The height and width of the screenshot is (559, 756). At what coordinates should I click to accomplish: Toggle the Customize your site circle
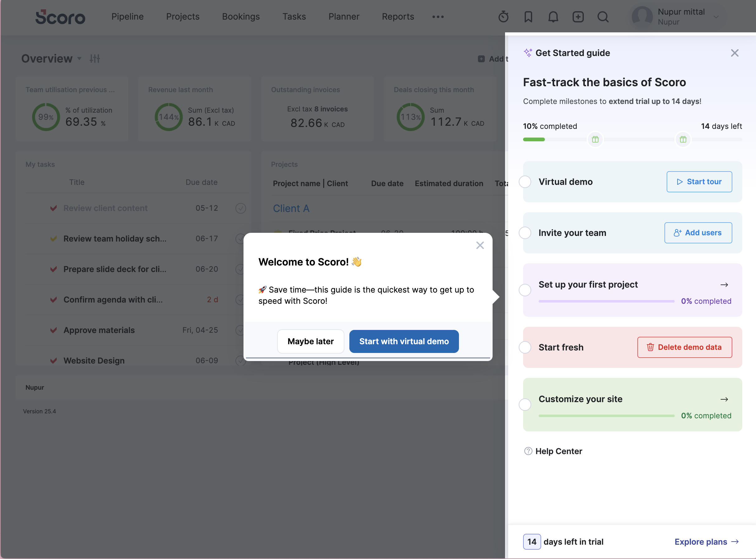[525, 405]
